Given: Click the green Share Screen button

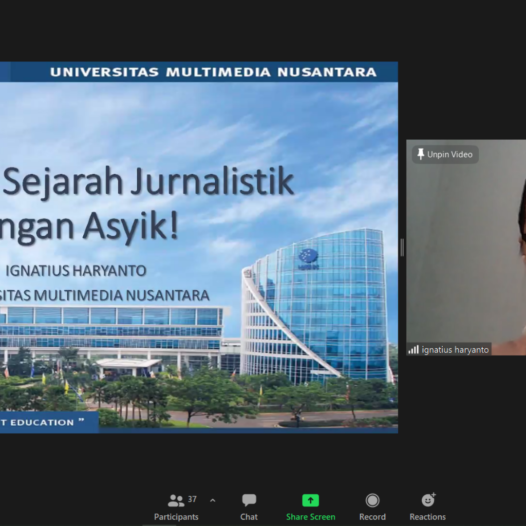Looking at the screenshot, I should coord(311,507).
